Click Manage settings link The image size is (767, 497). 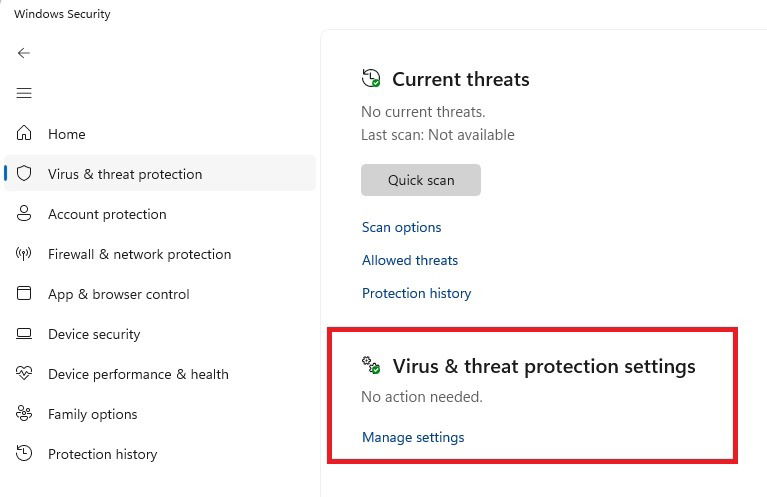click(x=413, y=437)
